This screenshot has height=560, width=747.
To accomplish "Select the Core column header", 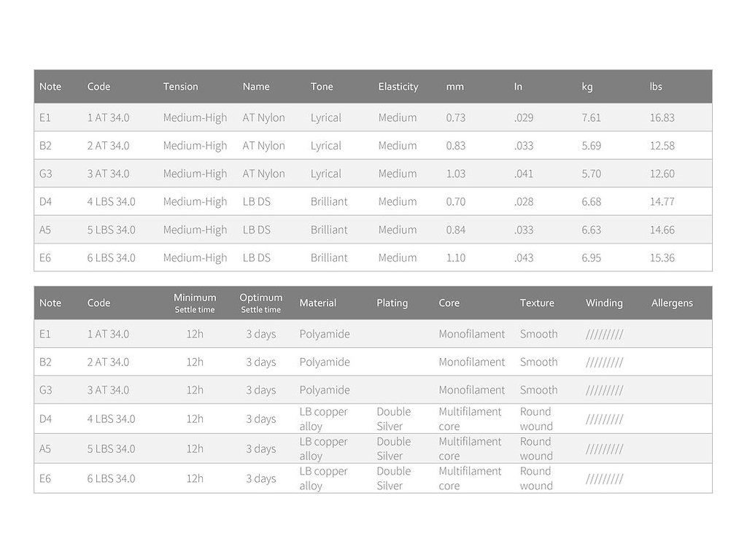I will coord(449,303).
